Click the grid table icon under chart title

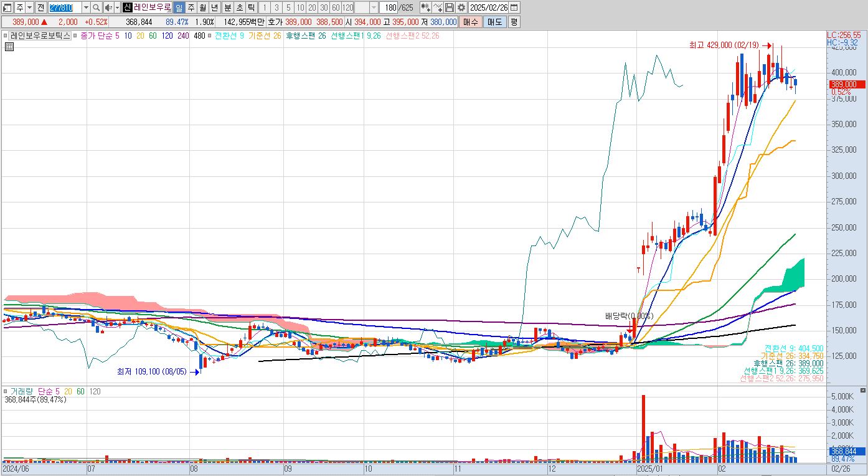coord(8,47)
